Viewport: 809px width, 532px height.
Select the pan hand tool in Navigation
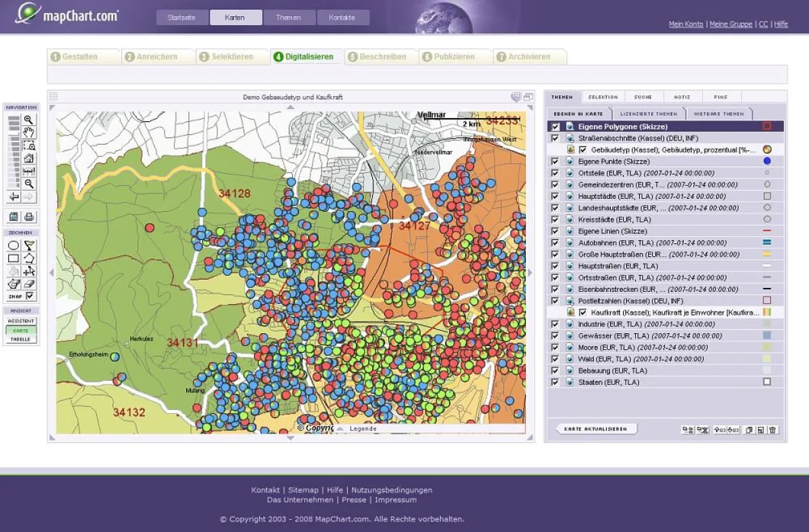click(x=30, y=133)
